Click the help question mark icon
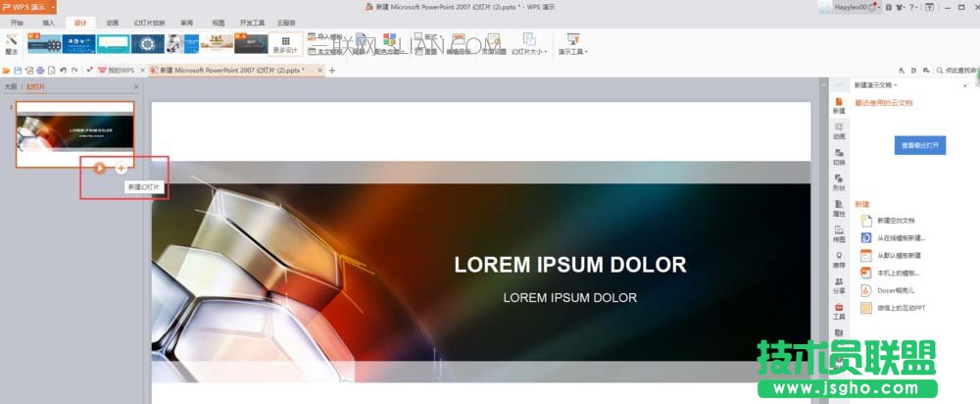 point(913,7)
